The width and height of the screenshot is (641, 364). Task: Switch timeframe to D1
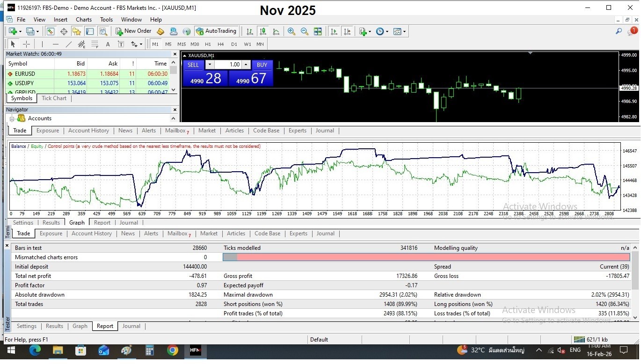pyautogui.click(x=234, y=44)
